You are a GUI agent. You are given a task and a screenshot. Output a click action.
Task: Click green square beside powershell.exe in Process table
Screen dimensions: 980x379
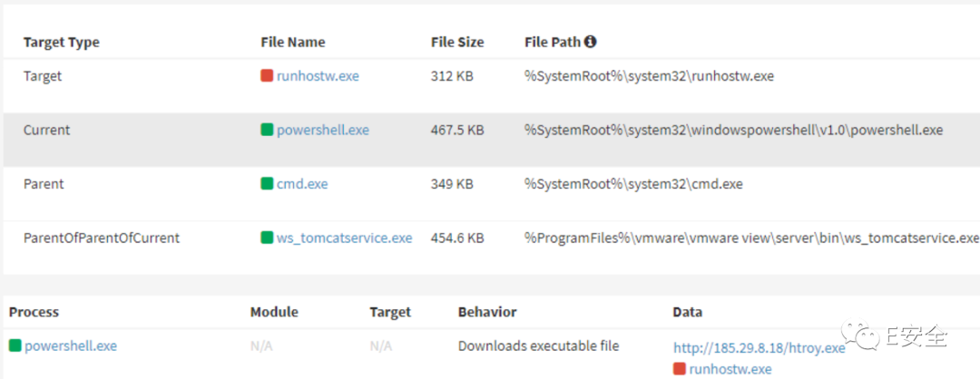pos(15,345)
